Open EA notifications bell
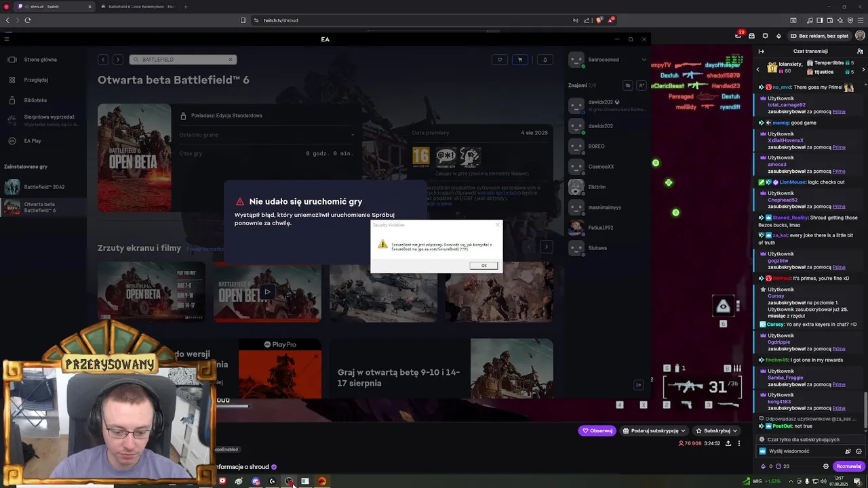This screenshot has width=868, height=488. pyautogui.click(x=545, y=60)
